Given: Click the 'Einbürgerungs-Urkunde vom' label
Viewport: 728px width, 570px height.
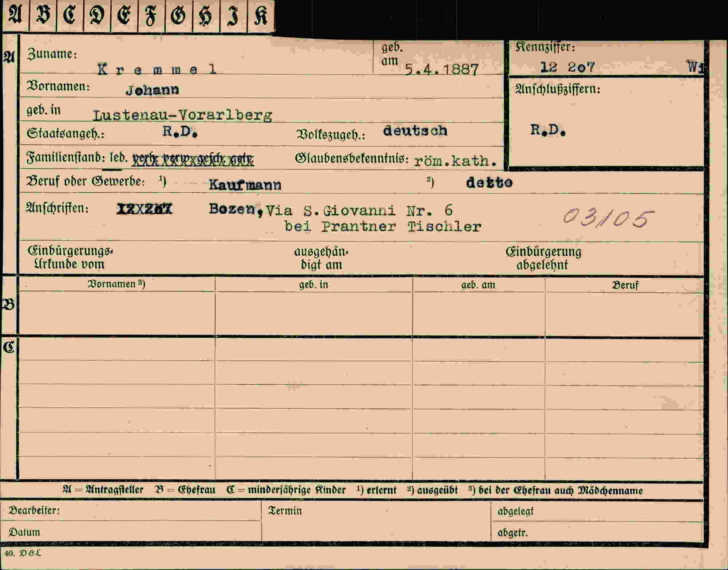Looking at the screenshot, I should [70, 257].
